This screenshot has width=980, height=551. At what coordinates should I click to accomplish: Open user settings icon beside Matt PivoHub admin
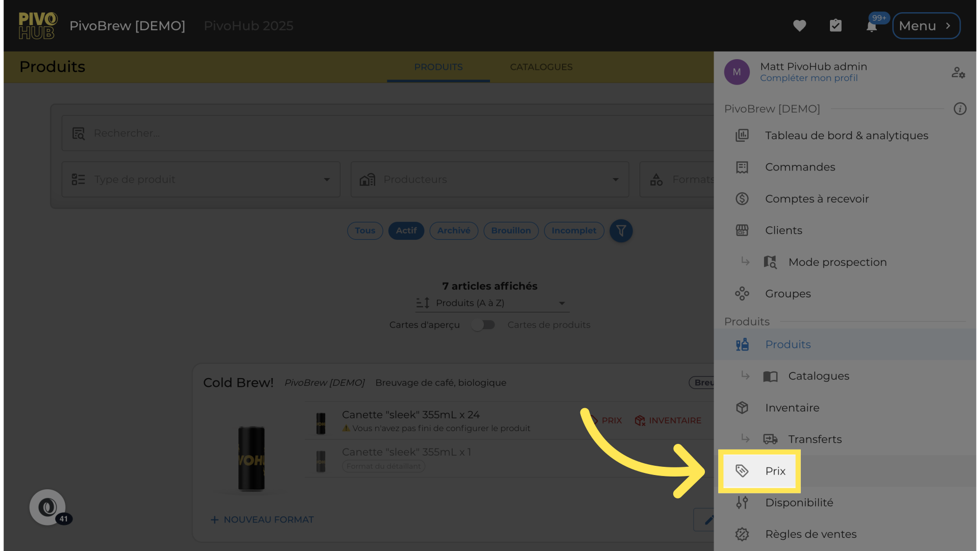(958, 72)
